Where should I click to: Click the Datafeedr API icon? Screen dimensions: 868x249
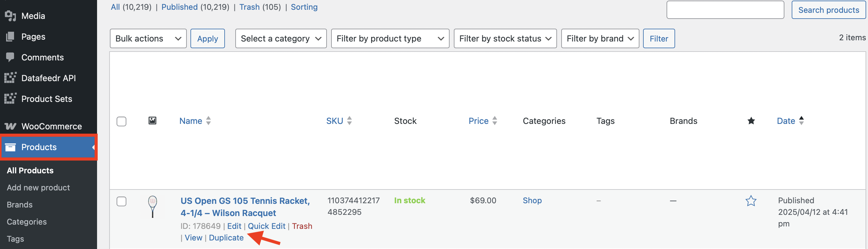coord(10,78)
